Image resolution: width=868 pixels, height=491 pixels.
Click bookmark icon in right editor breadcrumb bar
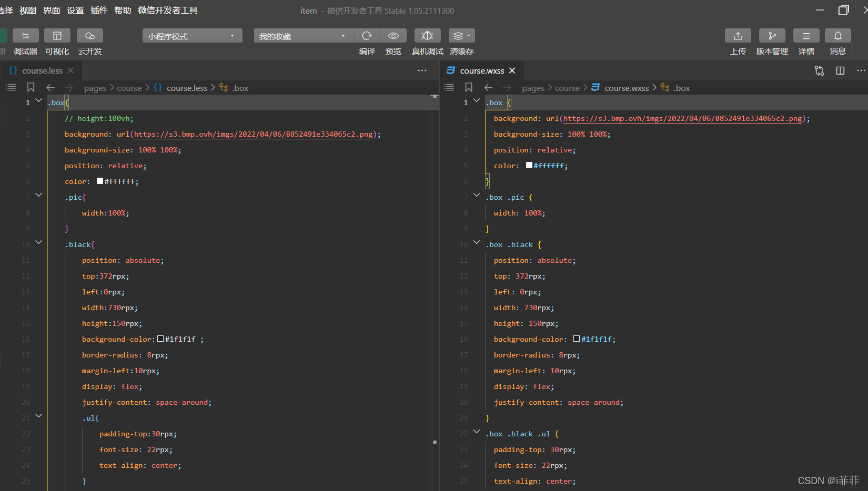(469, 87)
